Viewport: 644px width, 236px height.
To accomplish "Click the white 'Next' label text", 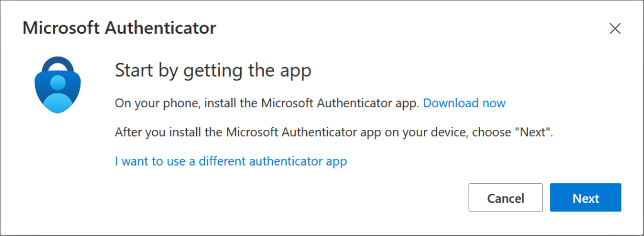I will pyautogui.click(x=586, y=198).
